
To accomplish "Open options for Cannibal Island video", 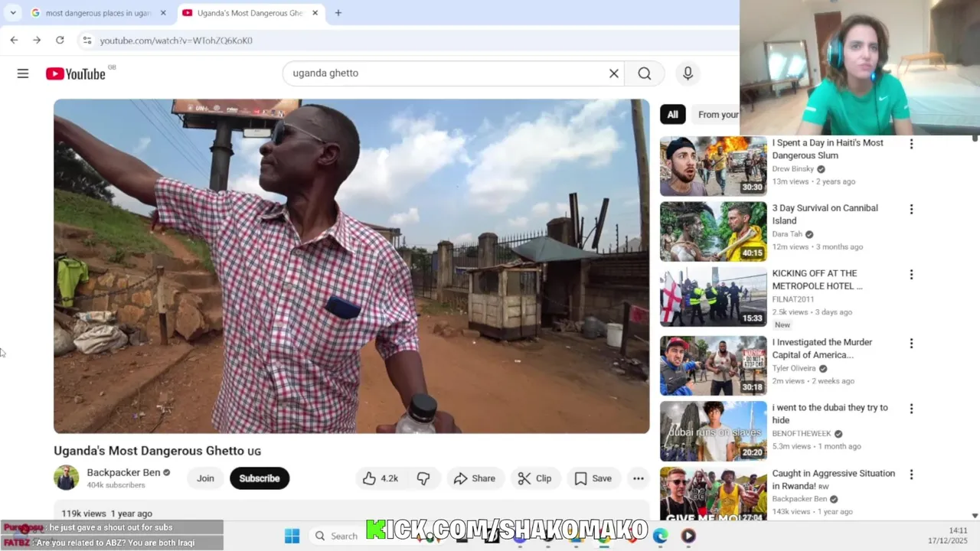I will 911,209.
